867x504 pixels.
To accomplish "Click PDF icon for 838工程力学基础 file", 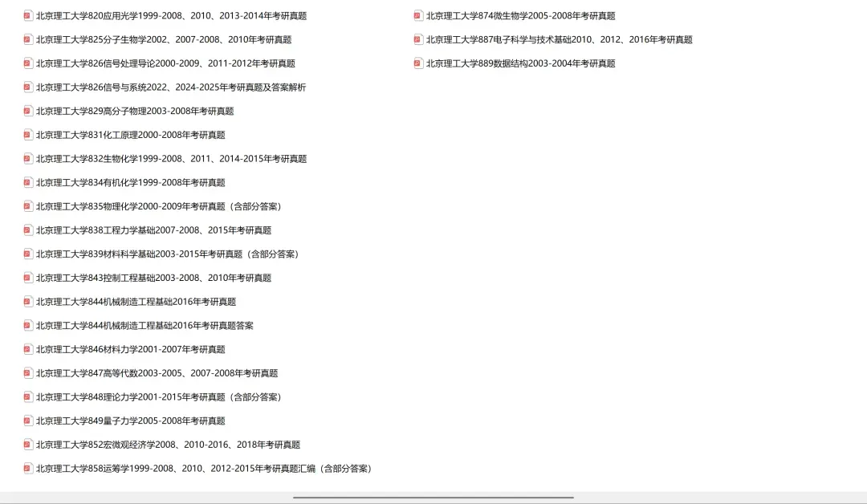I will point(27,230).
